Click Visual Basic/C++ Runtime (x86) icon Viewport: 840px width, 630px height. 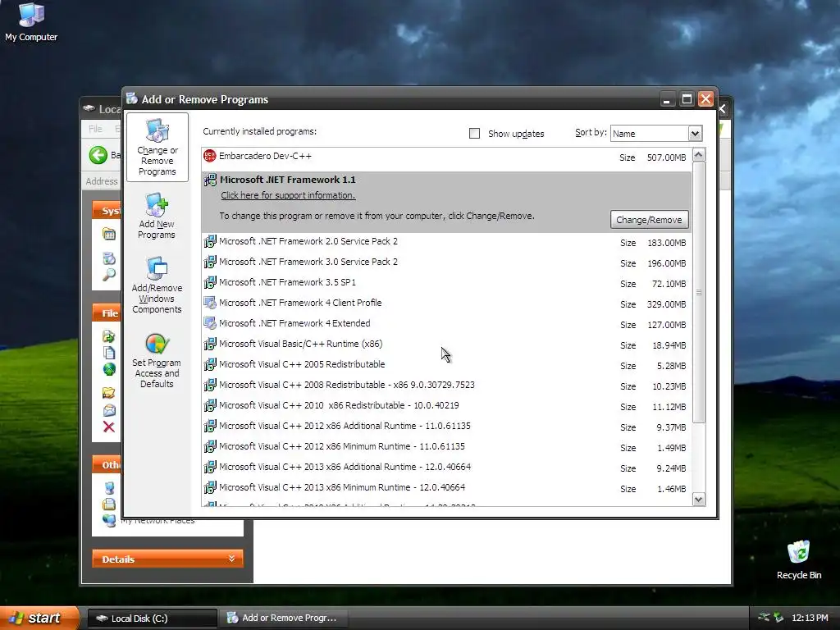pyautogui.click(x=210, y=344)
